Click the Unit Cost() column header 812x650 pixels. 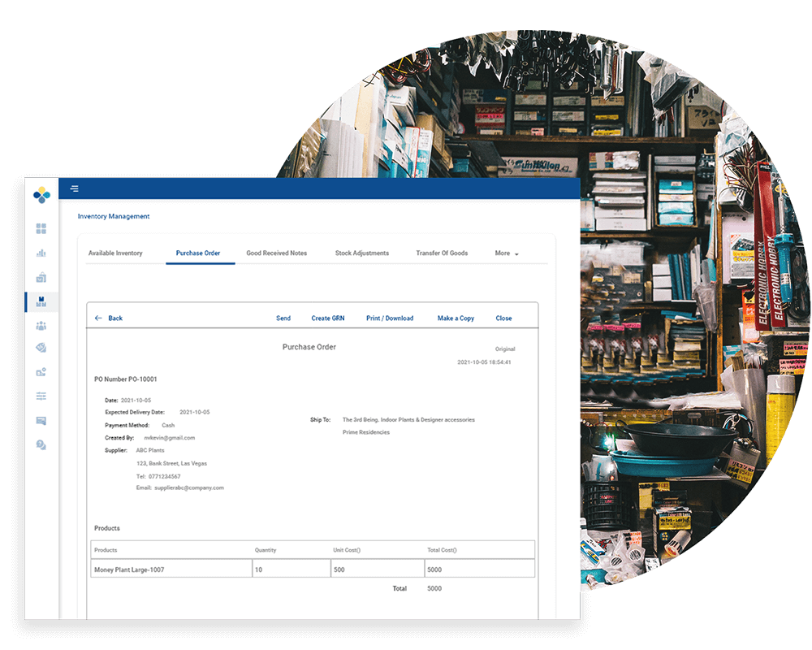[x=347, y=551]
